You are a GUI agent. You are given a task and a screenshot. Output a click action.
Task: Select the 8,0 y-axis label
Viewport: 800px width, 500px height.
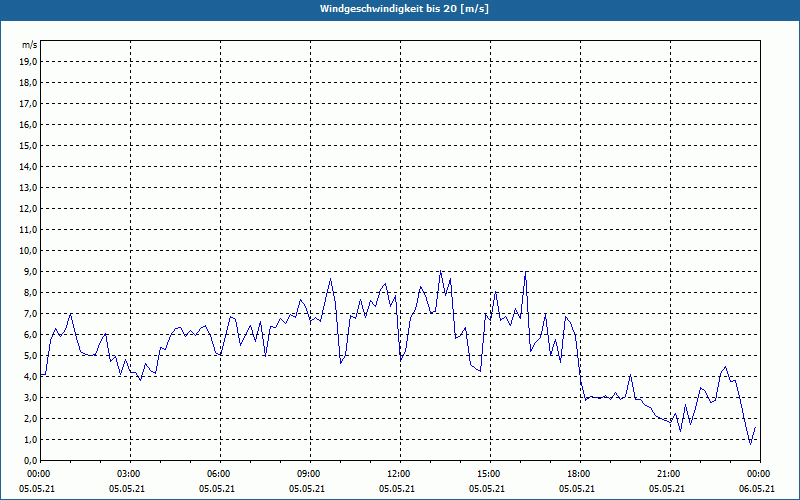click(30, 292)
